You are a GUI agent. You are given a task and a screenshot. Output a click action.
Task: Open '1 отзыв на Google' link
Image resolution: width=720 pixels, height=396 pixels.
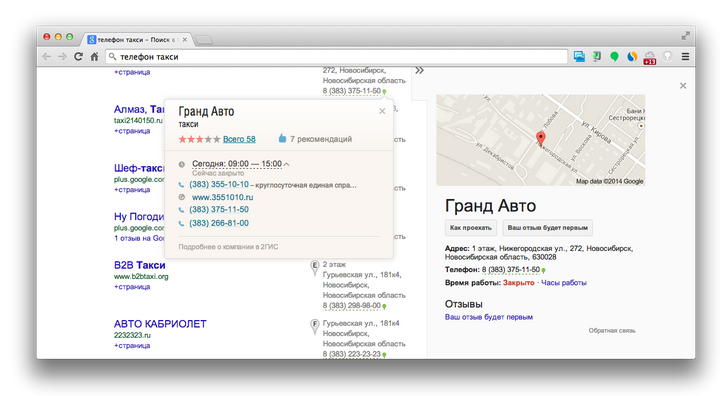(139, 238)
